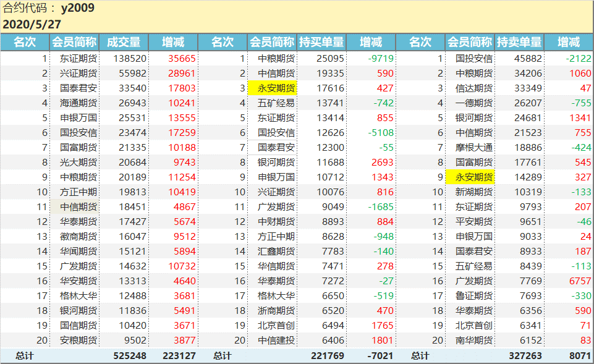Click the 持卖单量 column header
This screenshot has width=594, height=364.
tap(519, 42)
